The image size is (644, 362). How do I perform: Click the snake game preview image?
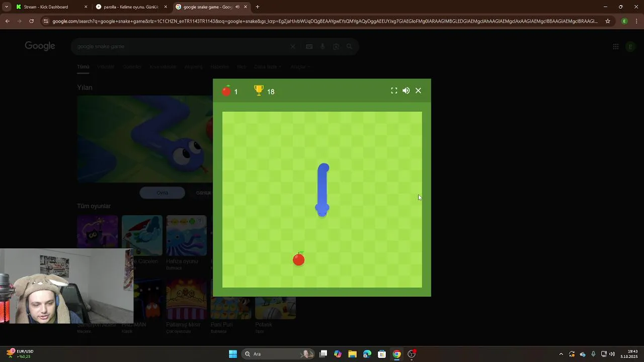pos(145,139)
